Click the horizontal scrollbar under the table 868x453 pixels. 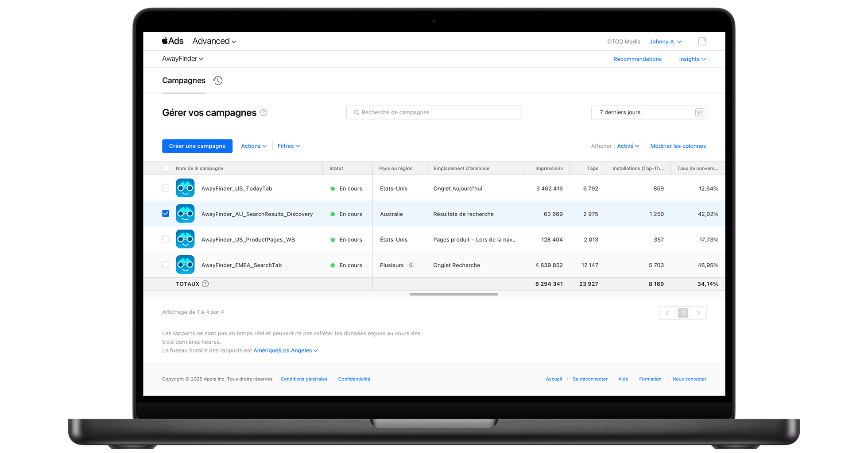pyautogui.click(x=453, y=294)
